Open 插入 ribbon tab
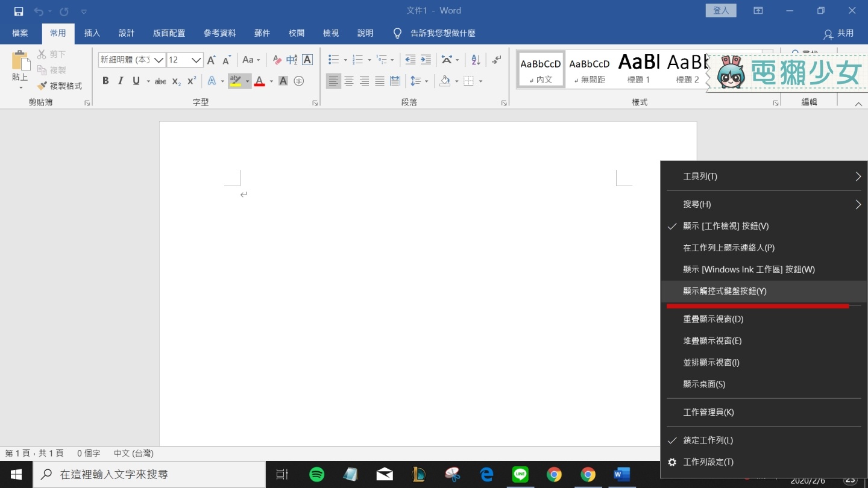 pyautogui.click(x=92, y=33)
